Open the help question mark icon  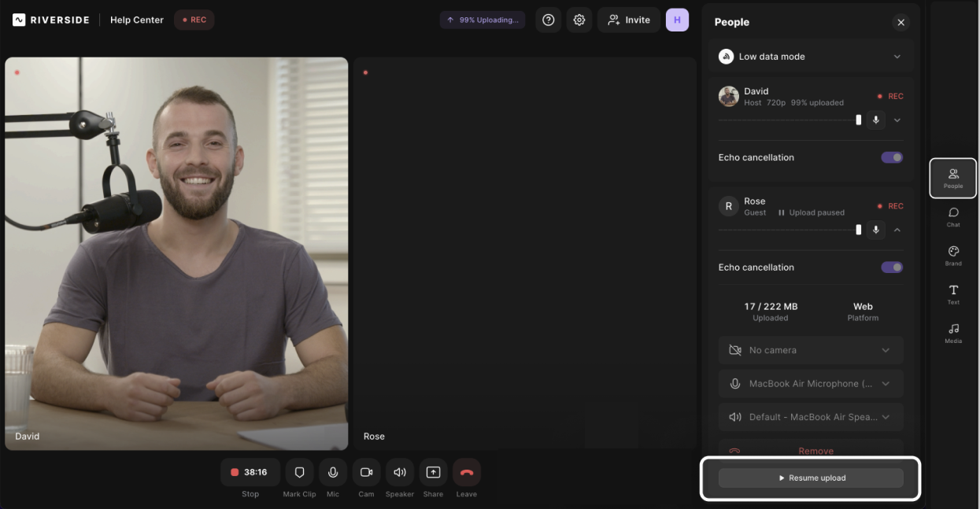point(549,20)
